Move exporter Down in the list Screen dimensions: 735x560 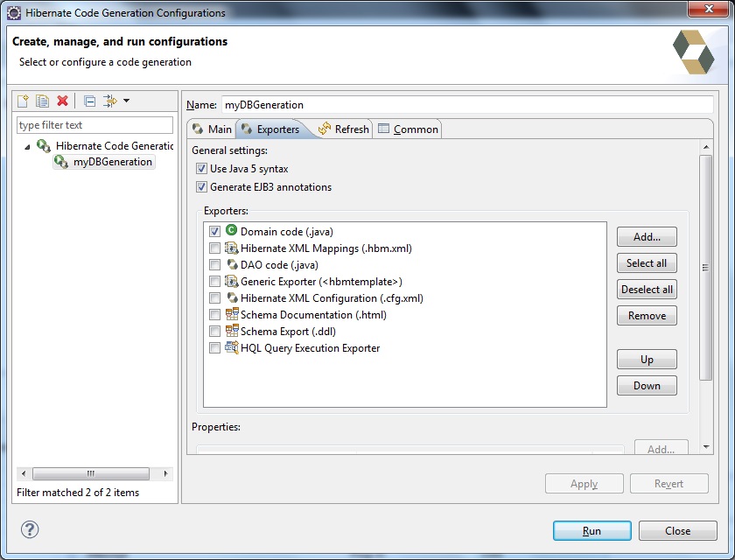tap(647, 386)
